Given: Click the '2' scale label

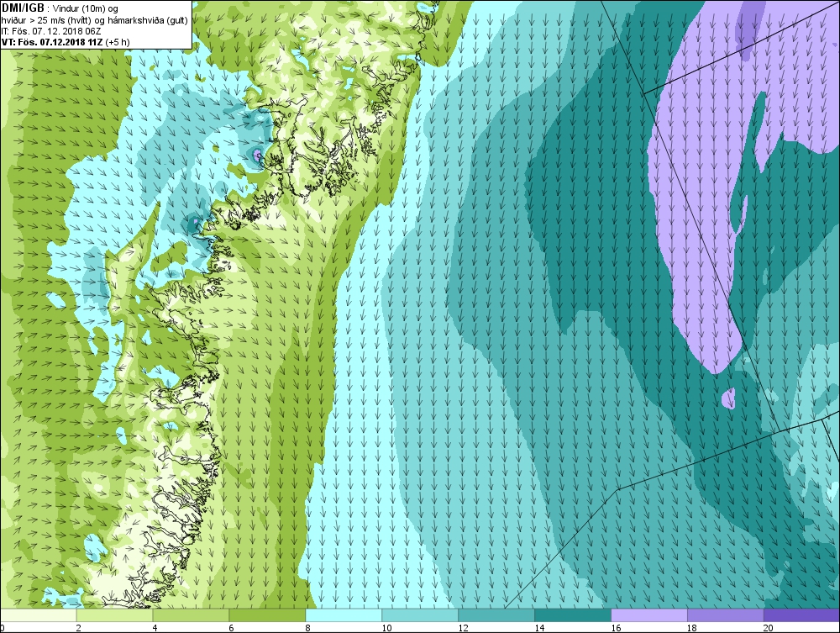Looking at the screenshot, I should coord(79,628).
